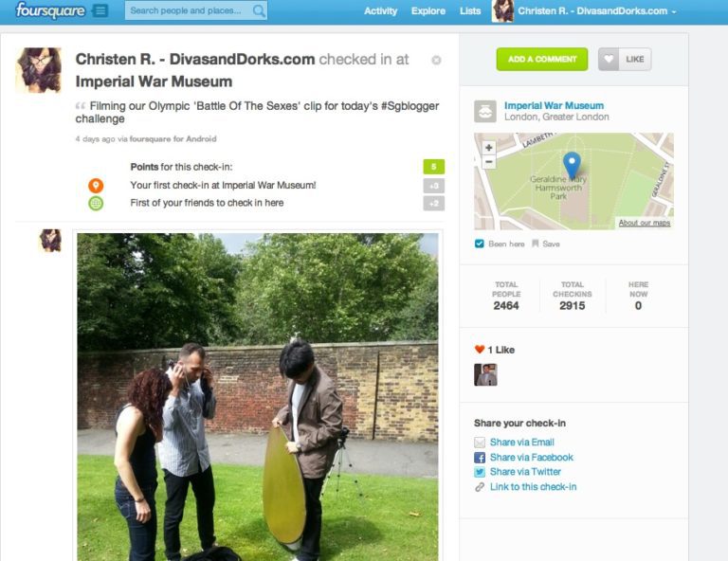Image resolution: width=728 pixels, height=561 pixels.
Task: Toggle the Been here checkbox
Action: (x=479, y=244)
